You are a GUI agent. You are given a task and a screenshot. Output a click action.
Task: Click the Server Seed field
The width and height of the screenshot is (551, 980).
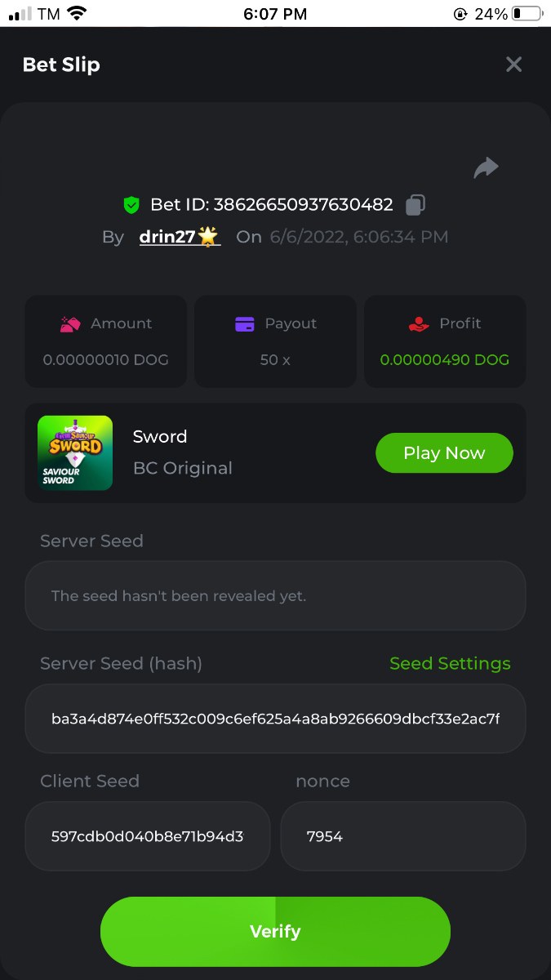275,595
